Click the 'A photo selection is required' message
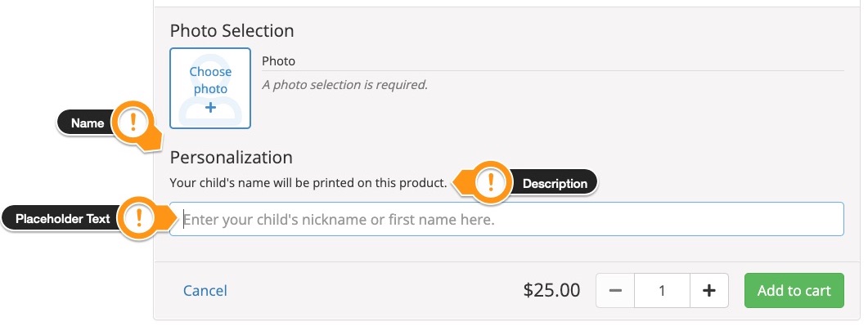This screenshot has height=326, width=868. click(345, 85)
